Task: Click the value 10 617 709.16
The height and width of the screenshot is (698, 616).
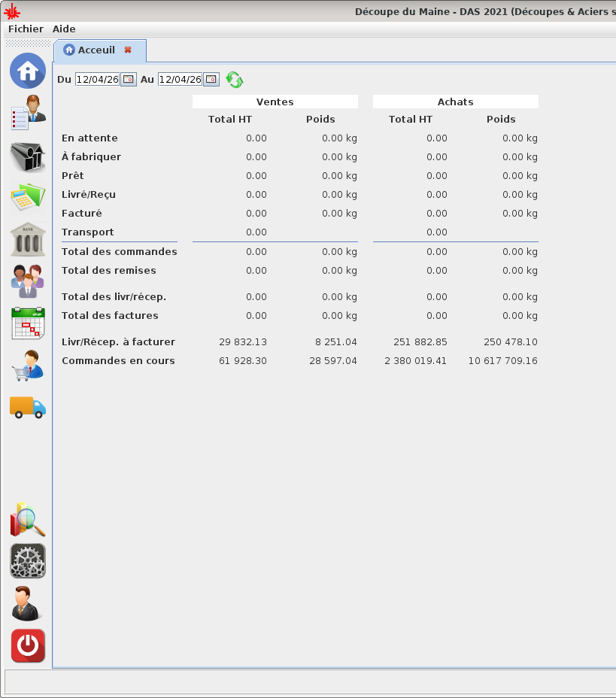Action: click(x=503, y=360)
